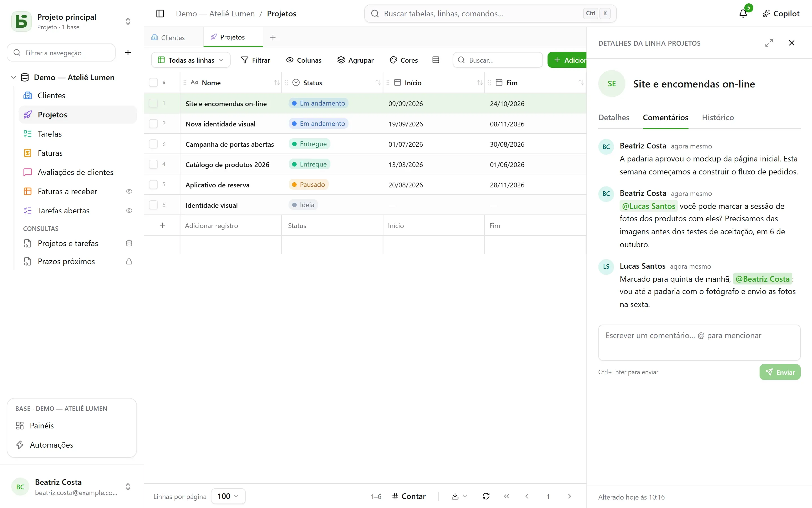Go to first page with double chevron
This screenshot has width=812, height=508.
coord(506,496)
